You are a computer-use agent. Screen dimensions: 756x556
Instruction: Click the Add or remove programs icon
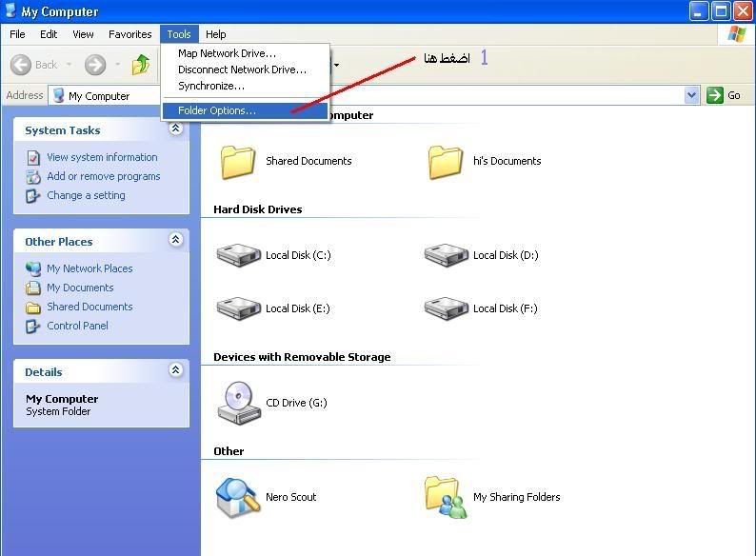tap(33, 177)
